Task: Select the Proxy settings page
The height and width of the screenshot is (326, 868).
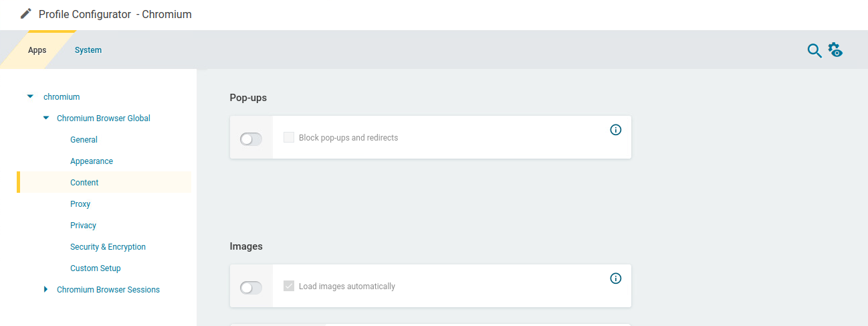Action: coord(80,204)
